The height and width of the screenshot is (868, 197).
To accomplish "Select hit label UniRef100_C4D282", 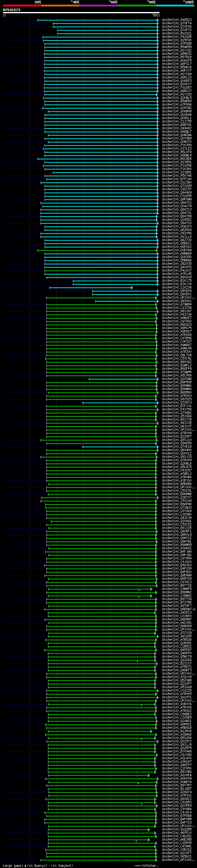I will (177, 836).
